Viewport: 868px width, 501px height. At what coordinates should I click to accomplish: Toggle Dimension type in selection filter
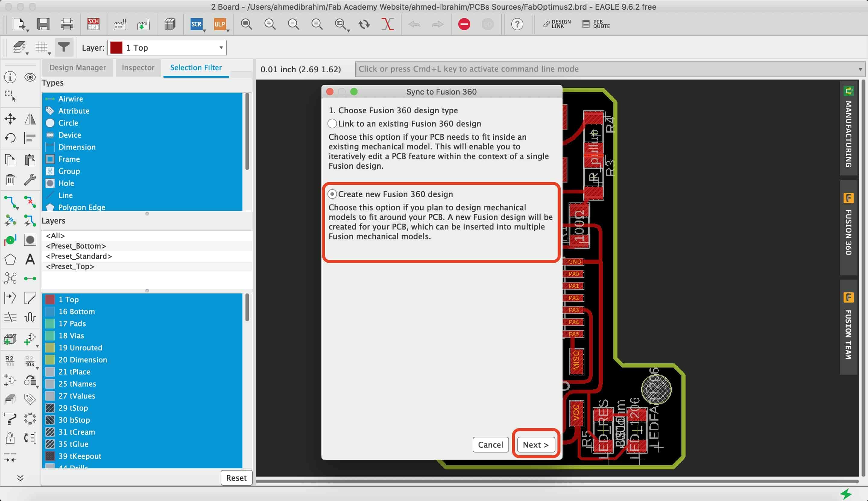coord(142,147)
